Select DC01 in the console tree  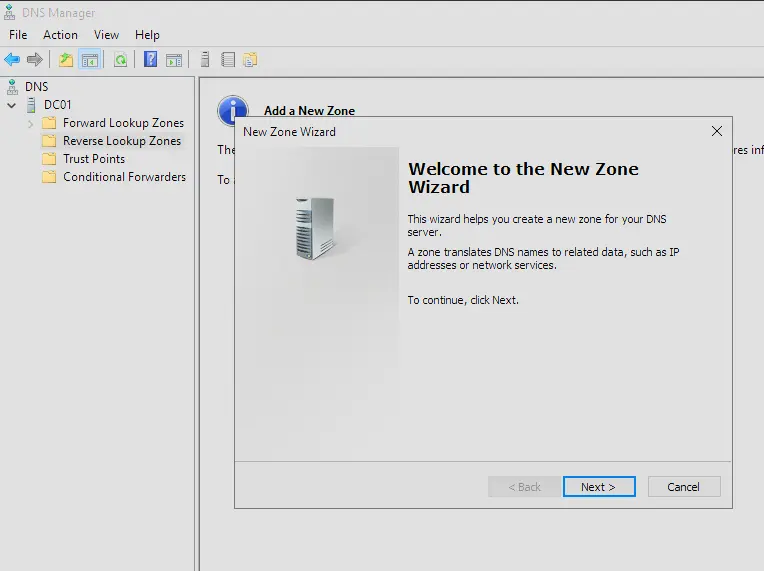[57, 105]
